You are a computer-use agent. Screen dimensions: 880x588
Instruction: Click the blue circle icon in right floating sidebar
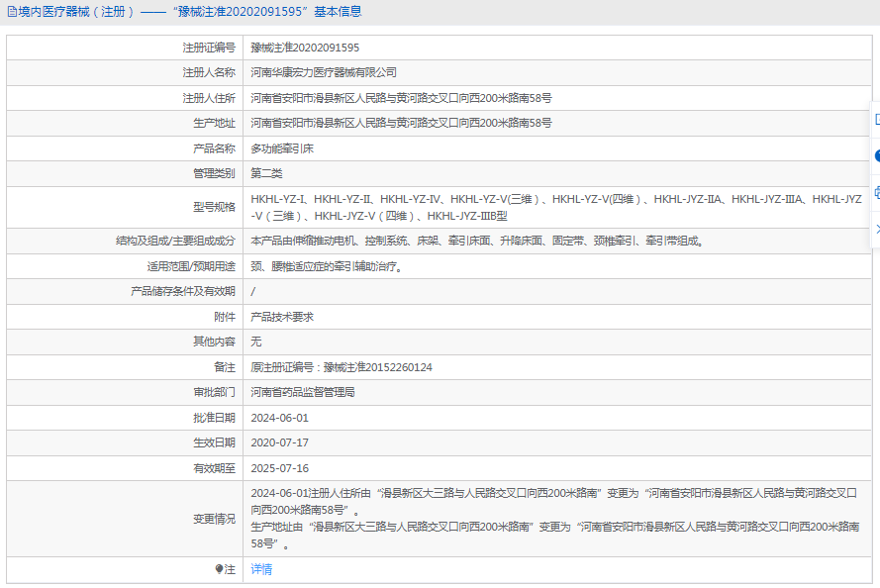point(877,155)
